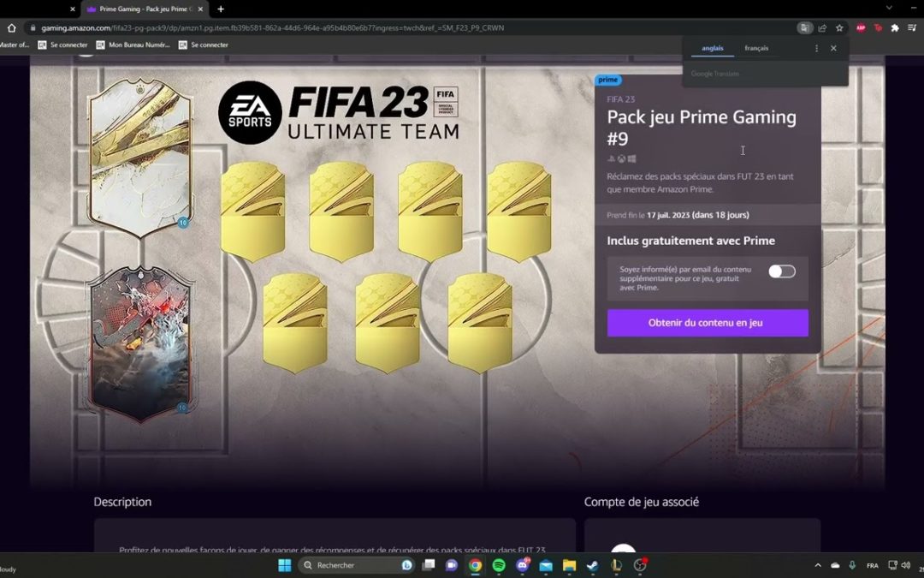Switch to Chrome in the taskbar
The width and height of the screenshot is (924, 578).
(475, 565)
